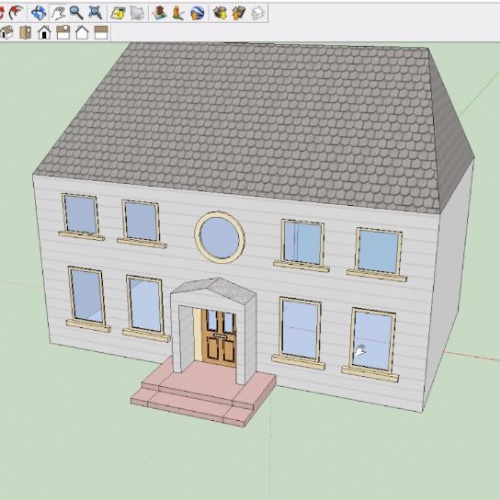500x500 pixels.
Task: Switch to Right standard view
Action: coord(63,33)
